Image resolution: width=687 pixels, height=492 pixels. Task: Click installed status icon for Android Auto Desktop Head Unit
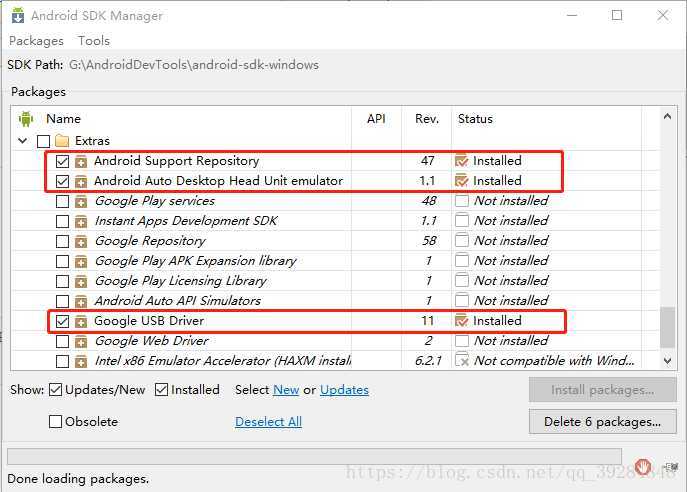coord(462,181)
